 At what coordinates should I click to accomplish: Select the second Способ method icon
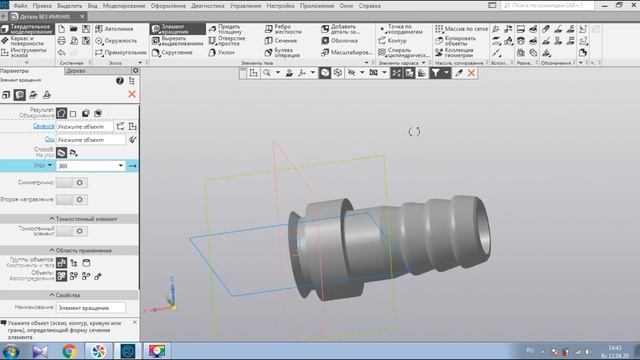[x=73, y=153]
